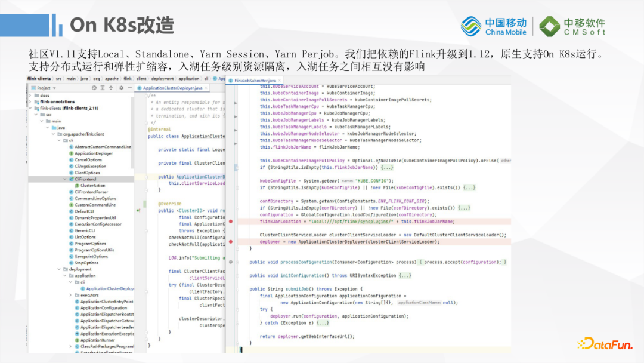
Task: Expand folded initConfiguration method body
Action: (404, 275)
